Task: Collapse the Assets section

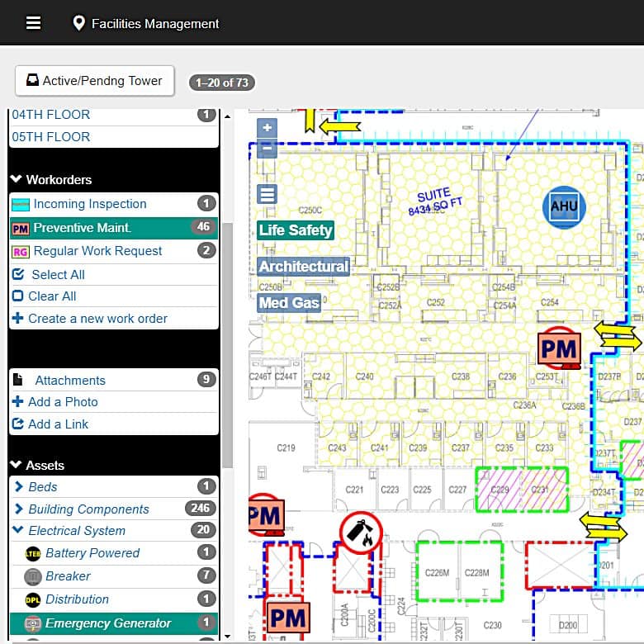Action: click(x=37, y=466)
